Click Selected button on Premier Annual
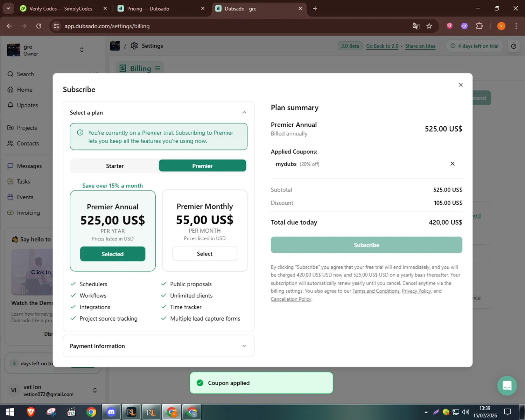The image size is (525, 420). (x=113, y=254)
